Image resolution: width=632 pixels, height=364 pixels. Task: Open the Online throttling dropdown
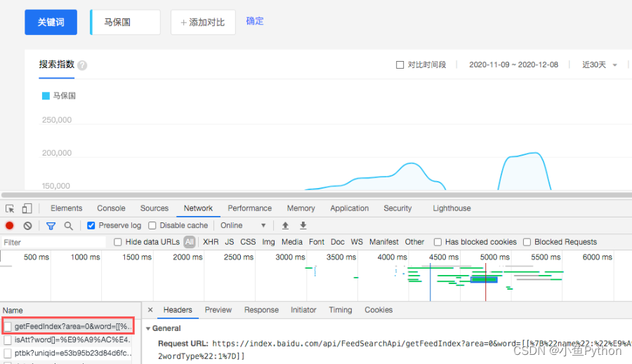pyautogui.click(x=243, y=226)
